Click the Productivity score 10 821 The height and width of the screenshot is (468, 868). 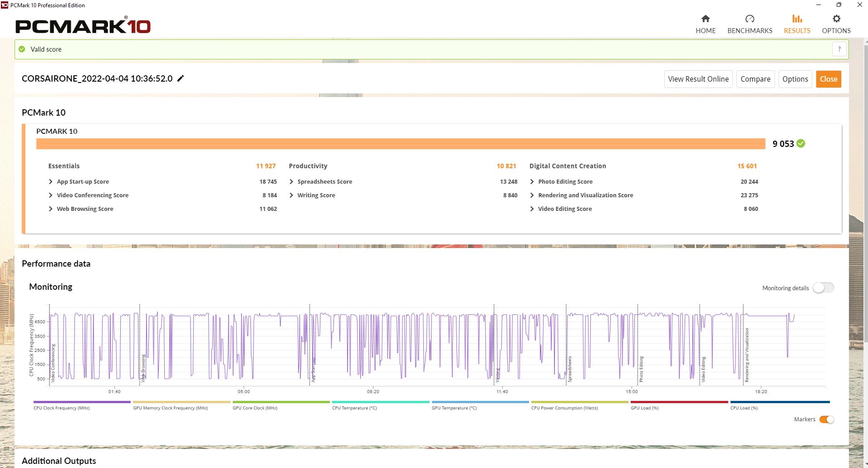coord(506,166)
